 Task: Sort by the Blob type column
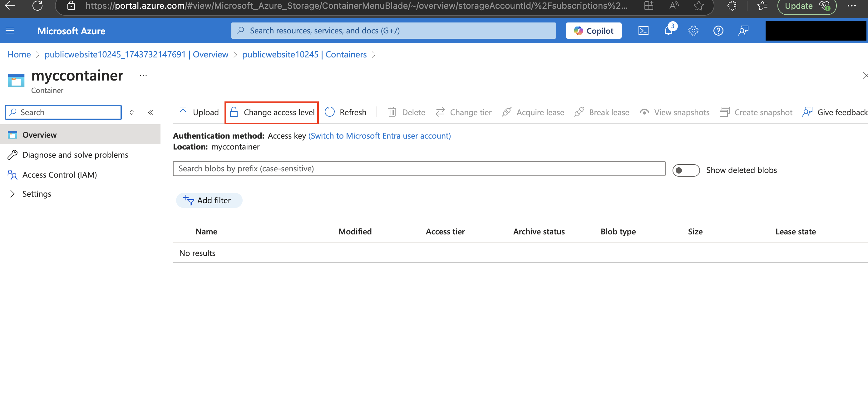(x=618, y=231)
